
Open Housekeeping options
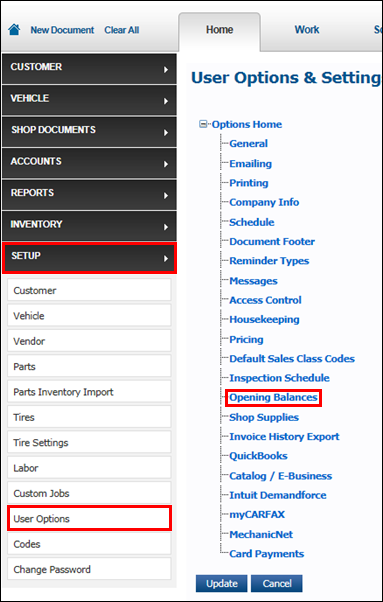(x=264, y=319)
